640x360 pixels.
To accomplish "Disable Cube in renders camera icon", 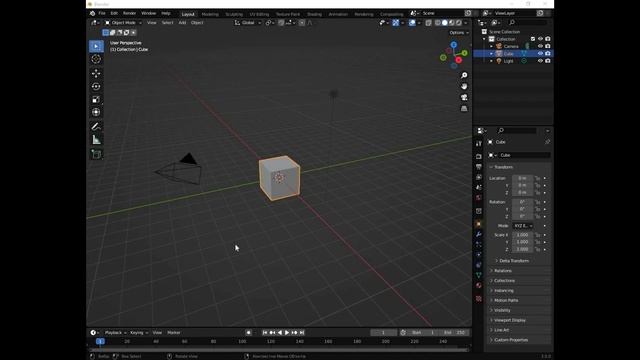I will point(548,53).
